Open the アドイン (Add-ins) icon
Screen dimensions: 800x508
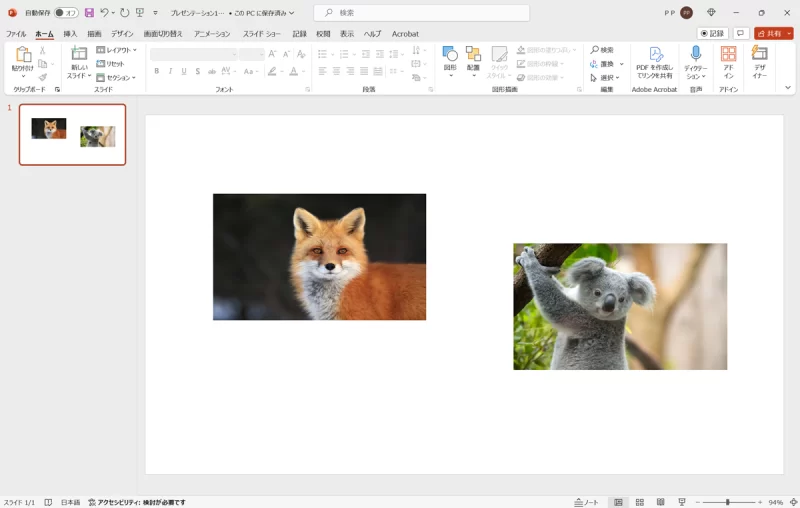tap(728, 54)
